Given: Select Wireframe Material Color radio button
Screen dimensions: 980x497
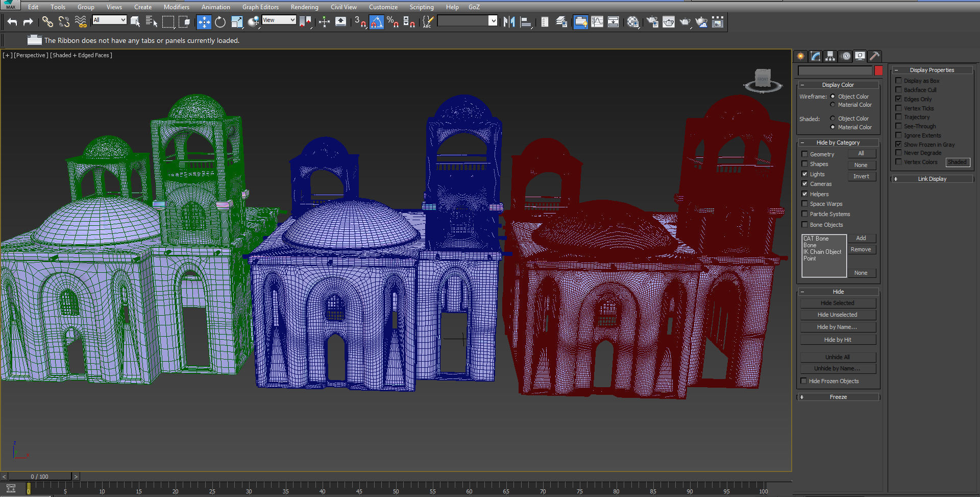Looking at the screenshot, I should pos(832,105).
